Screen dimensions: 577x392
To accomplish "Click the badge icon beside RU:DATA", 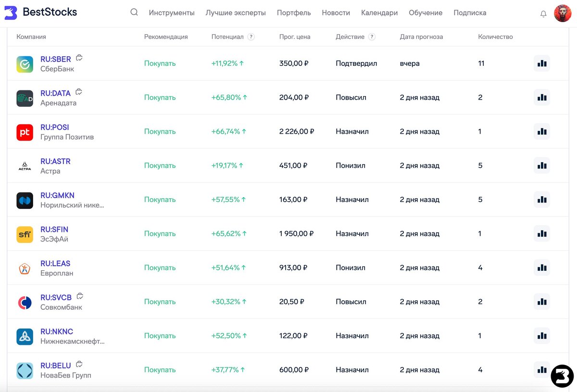I will click(79, 92).
